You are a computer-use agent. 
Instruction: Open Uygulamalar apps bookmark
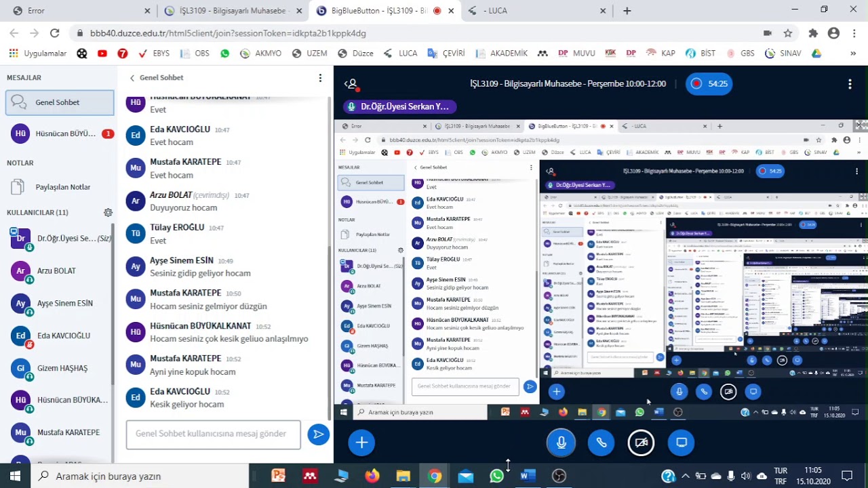tap(38, 54)
